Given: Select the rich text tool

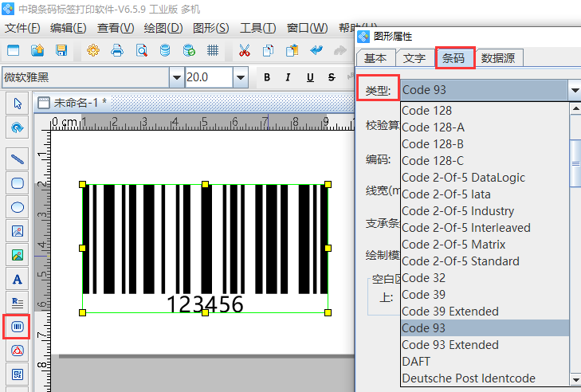Looking at the screenshot, I should coord(18,303).
